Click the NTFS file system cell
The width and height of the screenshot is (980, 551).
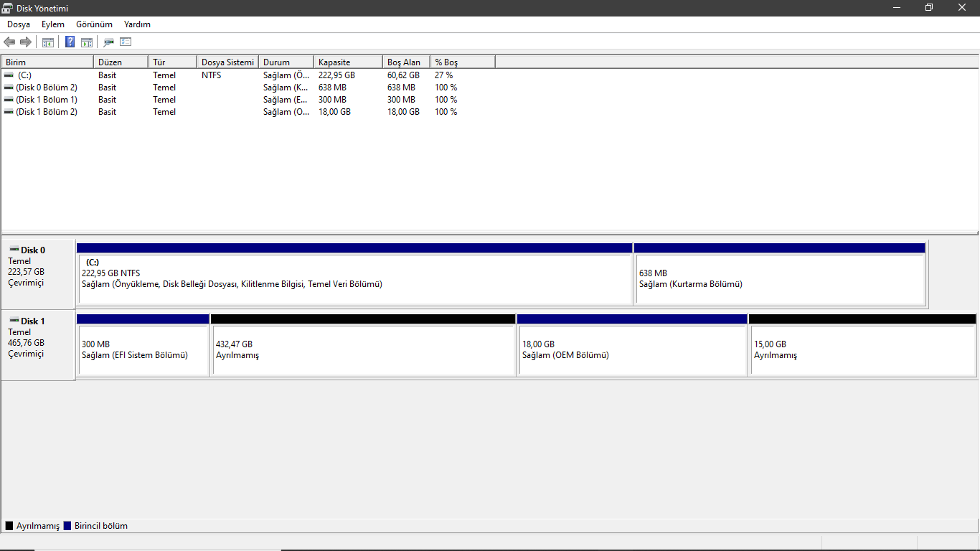211,75
